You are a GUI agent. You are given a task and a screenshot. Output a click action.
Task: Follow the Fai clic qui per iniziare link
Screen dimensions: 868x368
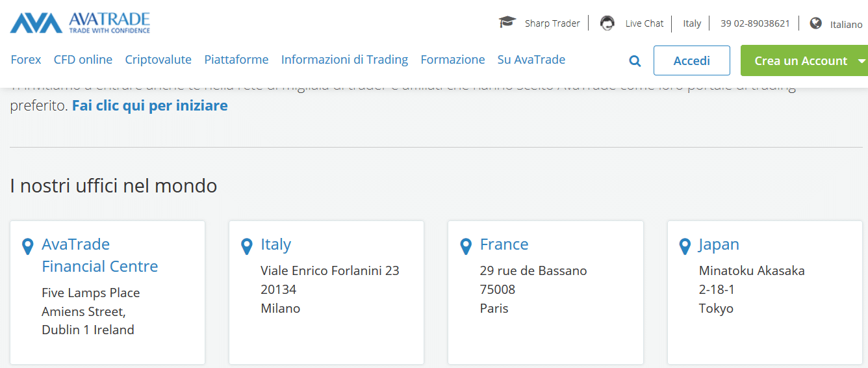tap(150, 105)
